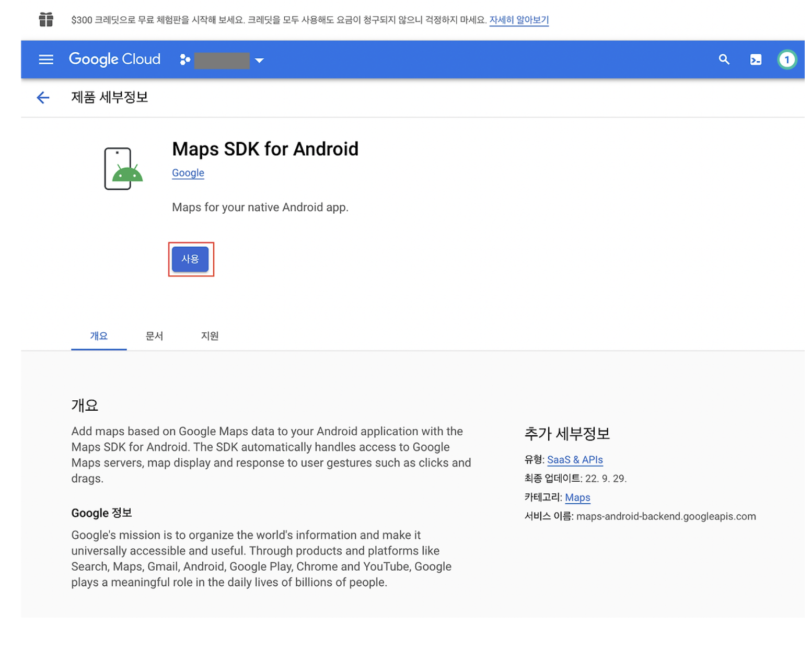Image resolution: width=811 pixels, height=672 pixels.
Task: Select the service name maps-android-backend.googleapis.com
Action: [666, 516]
